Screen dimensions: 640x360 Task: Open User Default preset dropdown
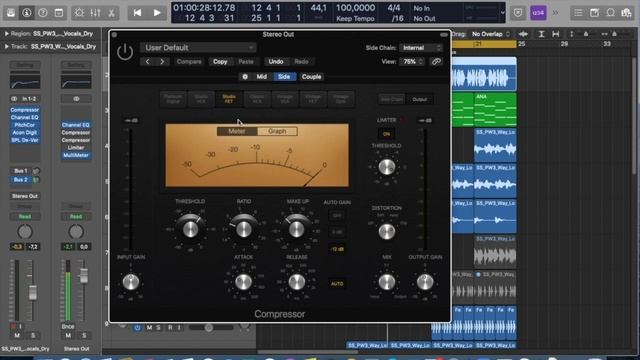pos(198,48)
